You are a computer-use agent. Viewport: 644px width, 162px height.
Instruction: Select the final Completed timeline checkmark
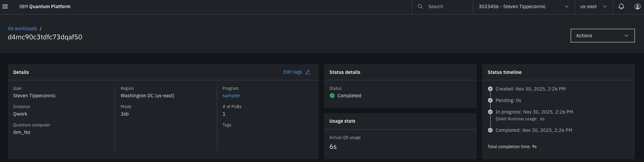tap(490, 130)
